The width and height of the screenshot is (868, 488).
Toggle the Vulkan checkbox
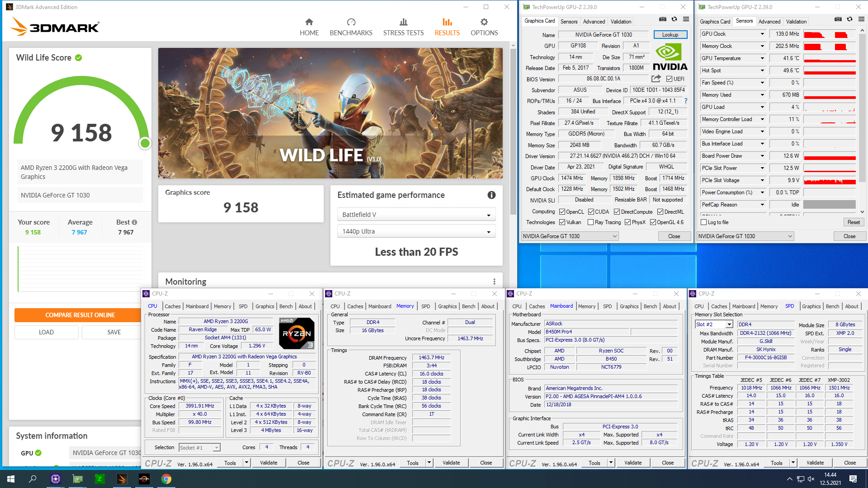[x=562, y=222]
